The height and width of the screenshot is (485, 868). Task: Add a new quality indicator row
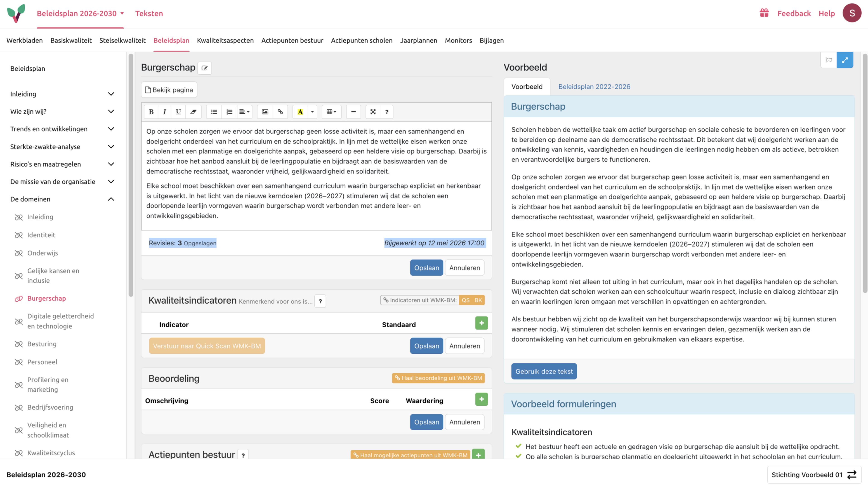click(481, 323)
